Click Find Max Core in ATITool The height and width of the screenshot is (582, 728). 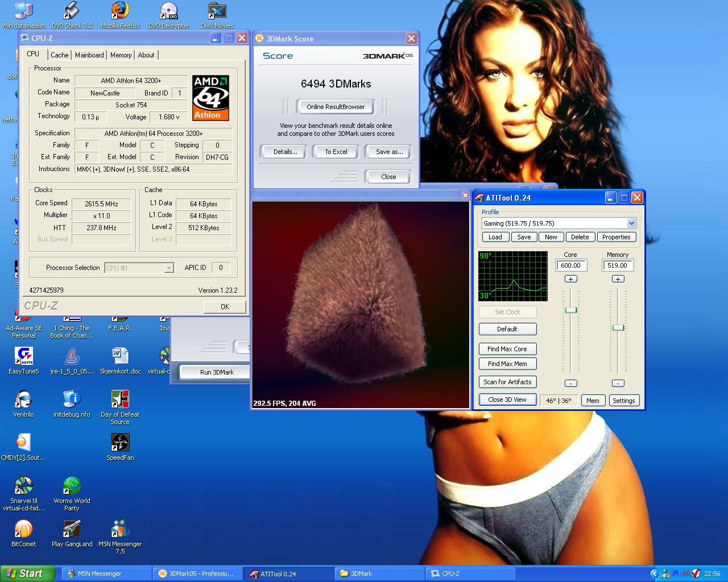(507, 349)
